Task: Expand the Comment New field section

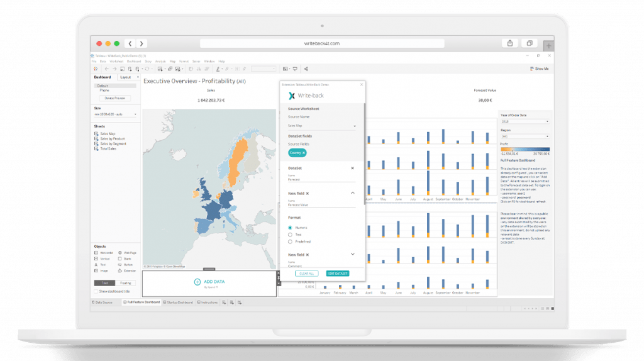Action: (x=352, y=254)
